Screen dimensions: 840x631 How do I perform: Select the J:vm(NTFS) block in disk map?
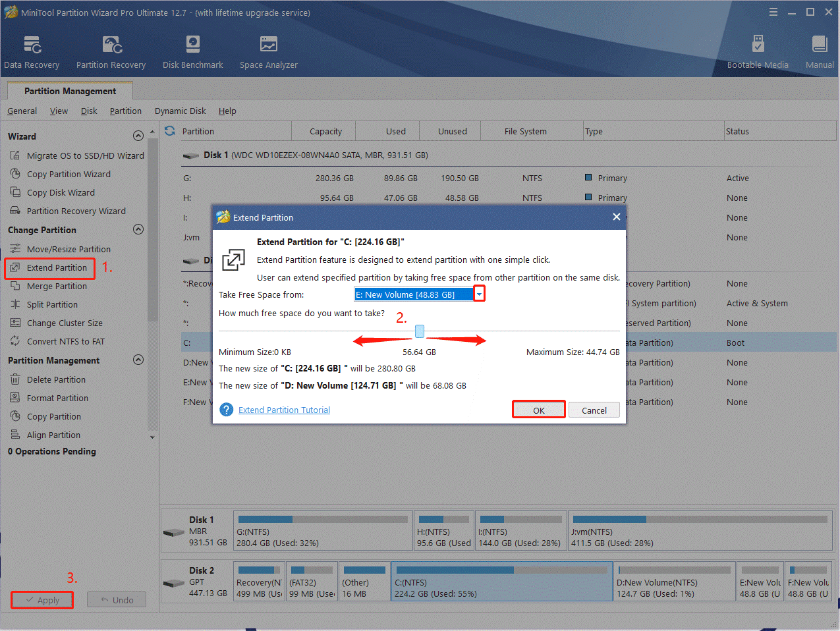(700, 531)
